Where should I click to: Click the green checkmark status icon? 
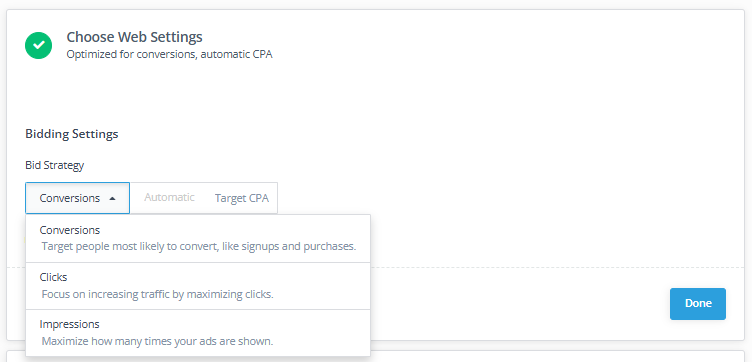point(38,46)
